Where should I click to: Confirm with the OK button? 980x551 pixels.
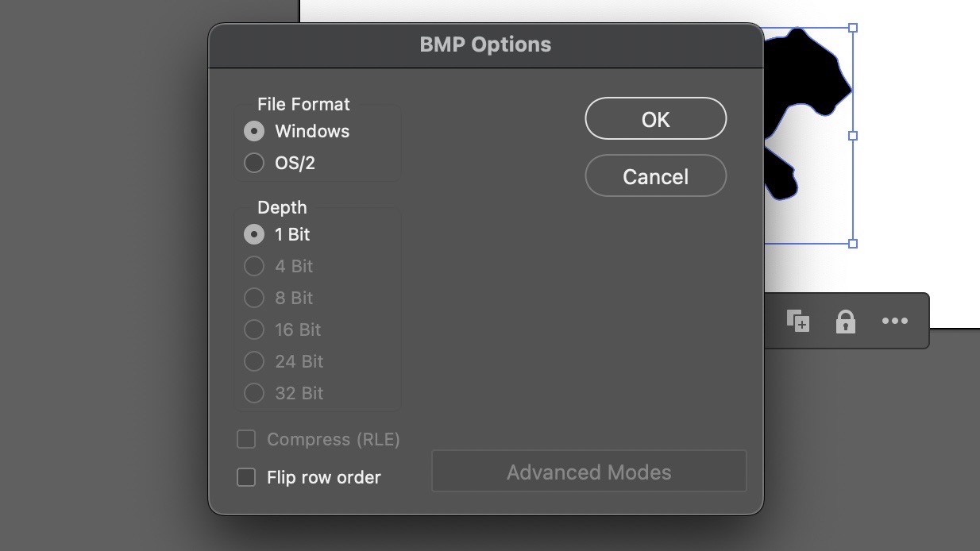point(656,119)
